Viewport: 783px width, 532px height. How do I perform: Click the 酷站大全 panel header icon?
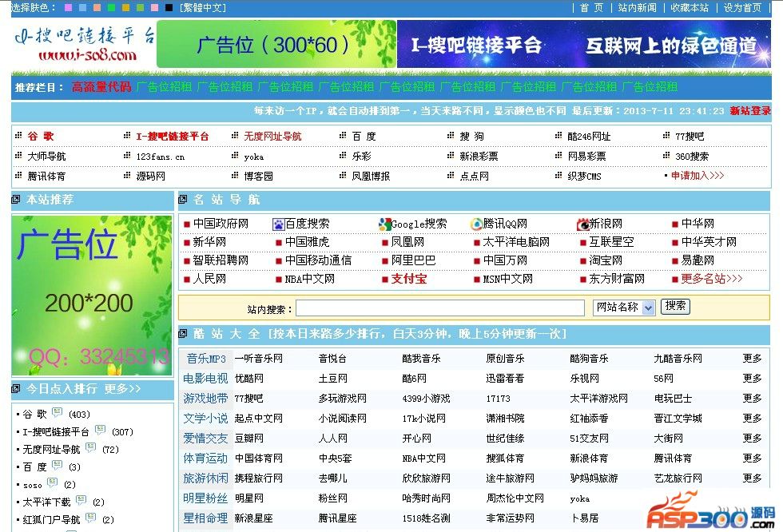coord(183,333)
